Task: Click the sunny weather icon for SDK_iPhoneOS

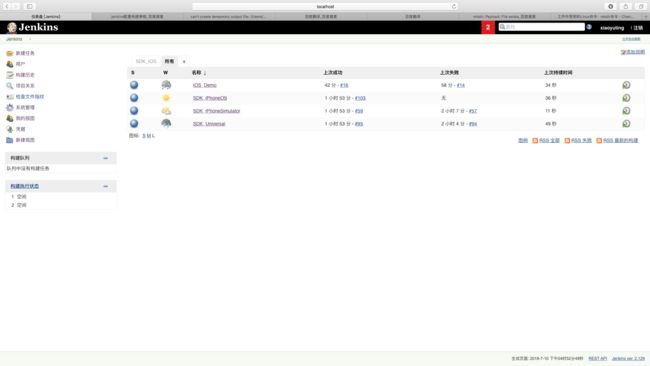Action: 166,98
